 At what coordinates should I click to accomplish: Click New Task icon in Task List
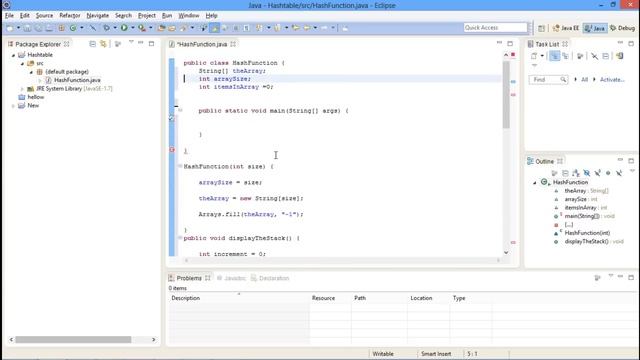click(534, 56)
